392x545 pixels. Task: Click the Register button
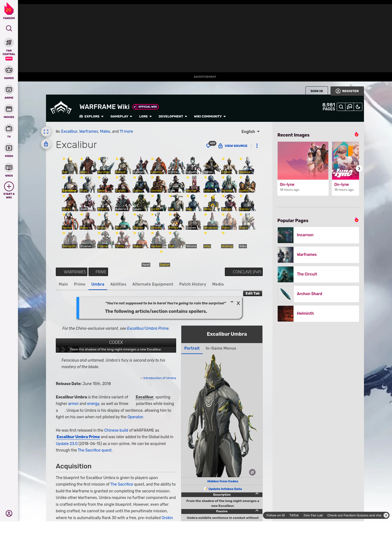[347, 91]
